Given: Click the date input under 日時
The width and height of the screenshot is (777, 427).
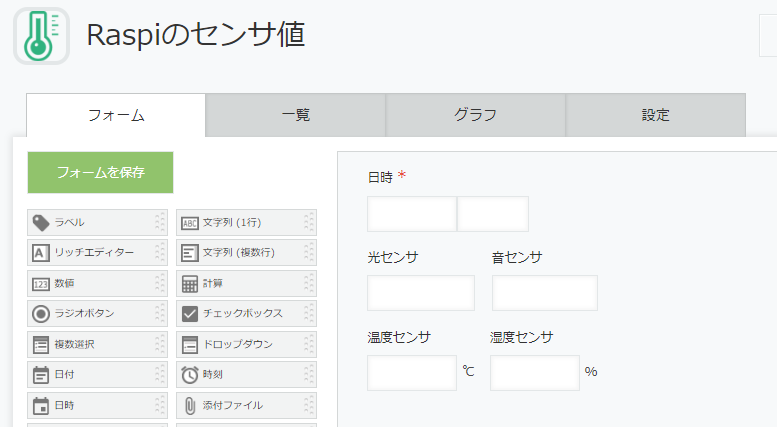Looking at the screenshot, I should click(412, 214).
